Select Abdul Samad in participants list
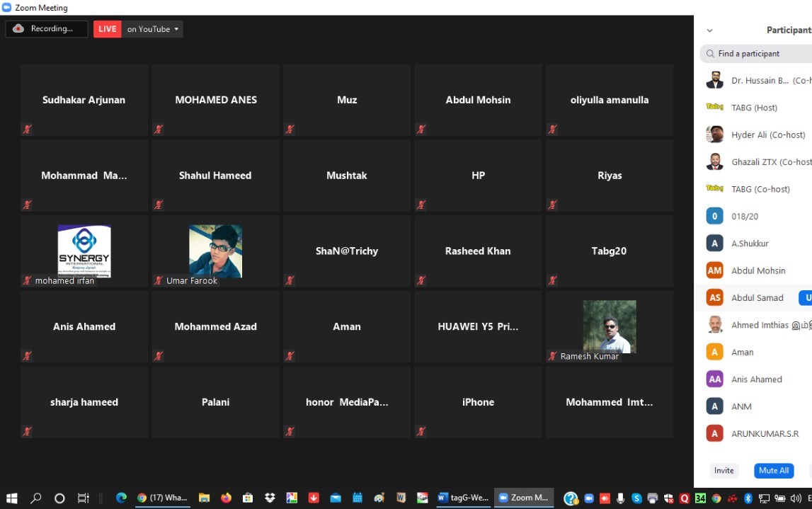Viewport: 812px width, 509px height. 757,298
